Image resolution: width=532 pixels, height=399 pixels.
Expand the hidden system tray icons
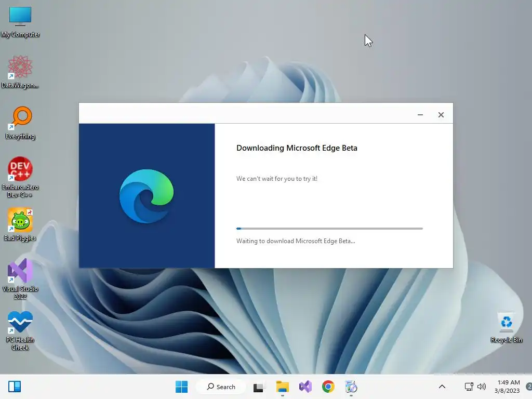point(442,387)
